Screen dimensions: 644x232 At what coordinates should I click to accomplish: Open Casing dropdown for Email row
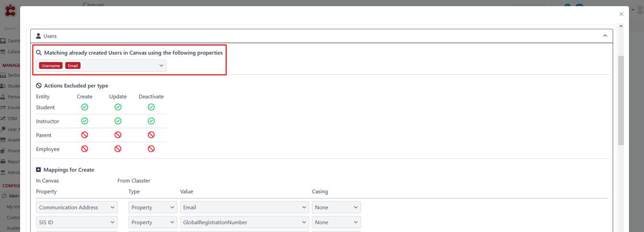click(336, 207)
